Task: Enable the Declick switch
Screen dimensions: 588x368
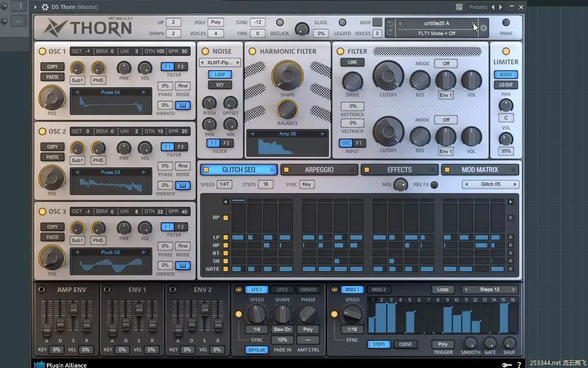Action: [x=280, y=23]
